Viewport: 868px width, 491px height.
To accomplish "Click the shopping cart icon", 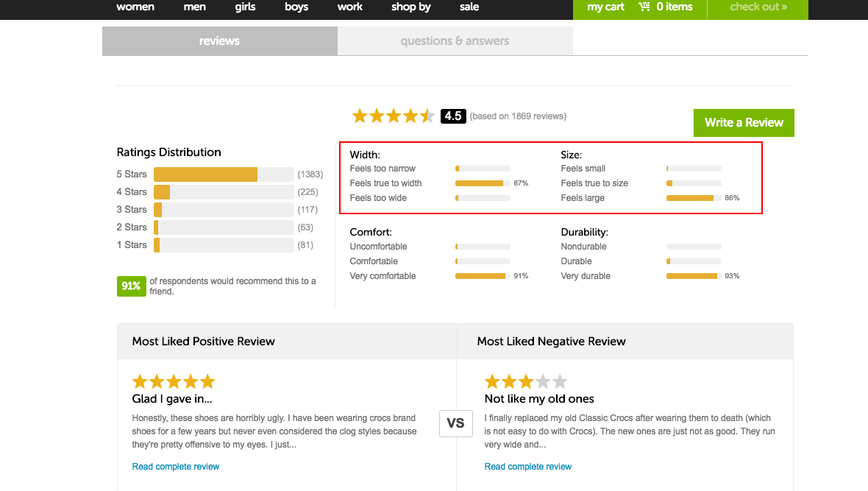I will tap(644, 7).
